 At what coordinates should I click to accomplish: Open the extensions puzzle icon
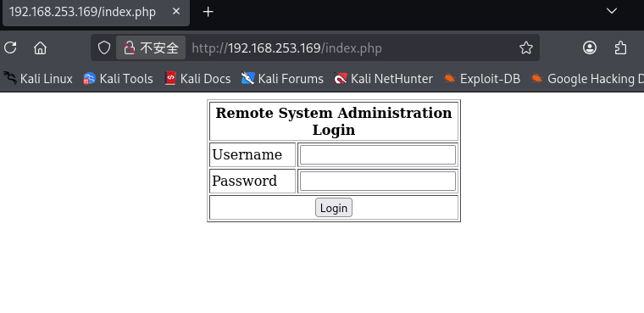(620, 48)
